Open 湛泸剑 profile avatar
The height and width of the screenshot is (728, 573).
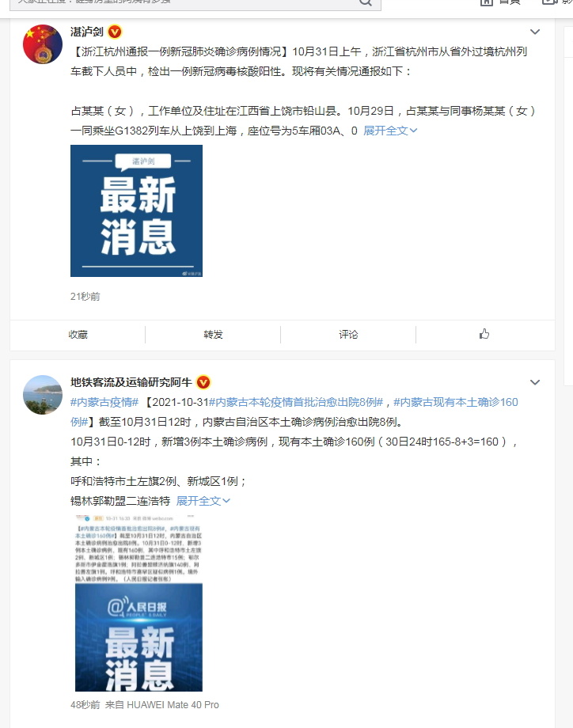(x=43, y=44)
